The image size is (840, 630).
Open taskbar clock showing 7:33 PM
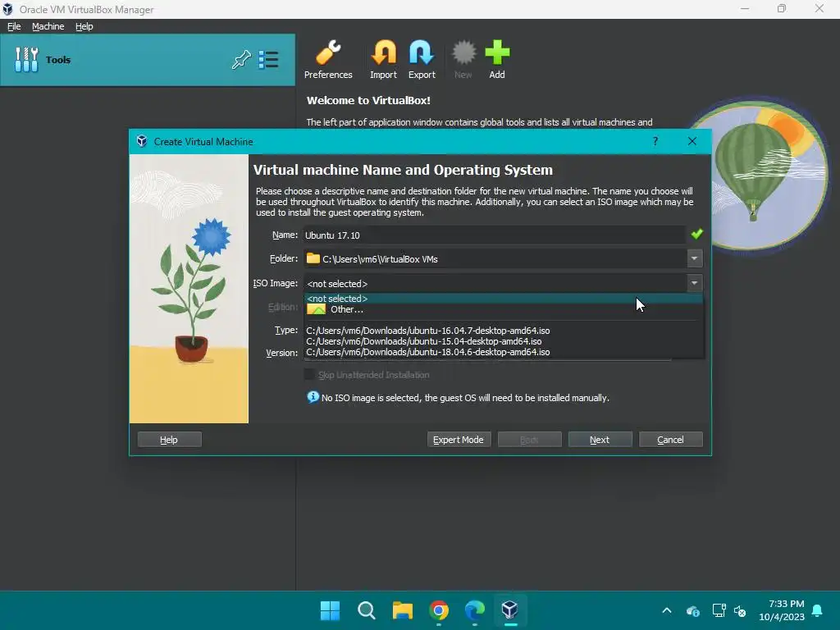click(x=782, y=610)
